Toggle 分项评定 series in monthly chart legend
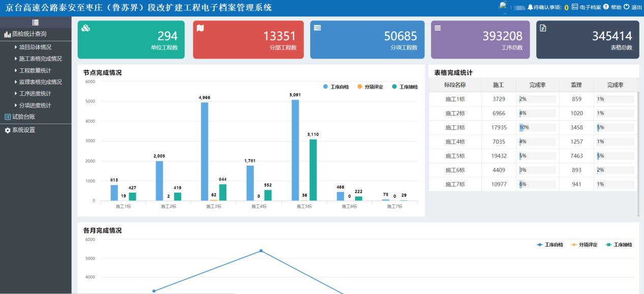This screenshot has height=294, width=644. click(584, 245)
